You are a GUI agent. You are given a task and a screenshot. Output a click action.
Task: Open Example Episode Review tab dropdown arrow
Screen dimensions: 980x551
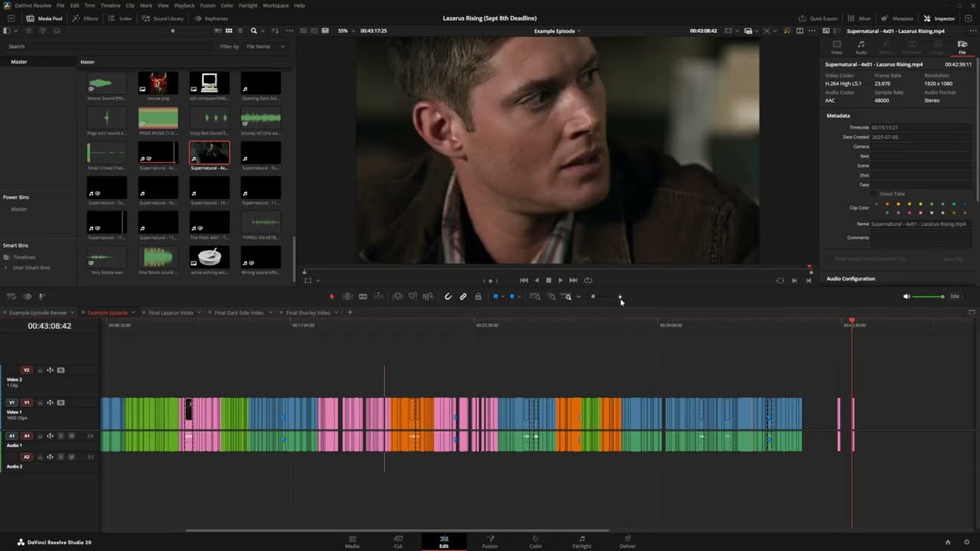73,312
